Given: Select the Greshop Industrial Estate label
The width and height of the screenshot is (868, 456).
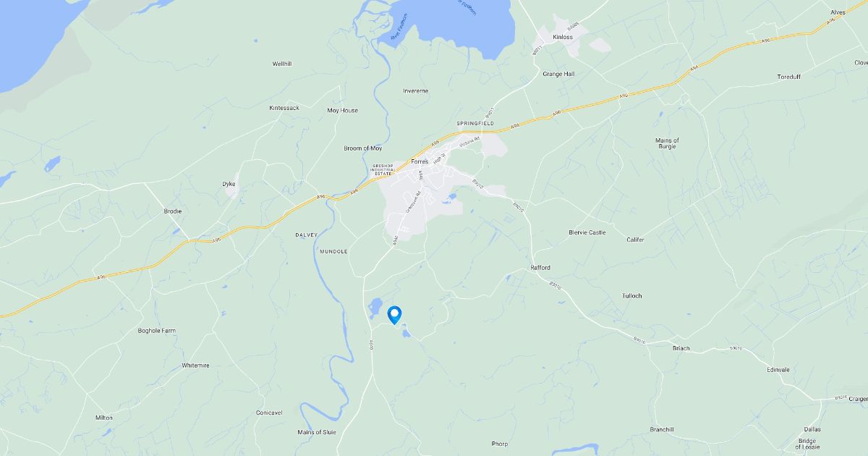Looking at the screenshot, I should click(381, 169).
